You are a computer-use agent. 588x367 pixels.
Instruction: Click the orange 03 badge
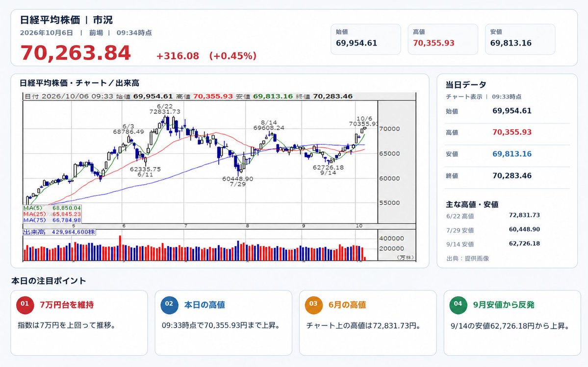tap(314, 305)
